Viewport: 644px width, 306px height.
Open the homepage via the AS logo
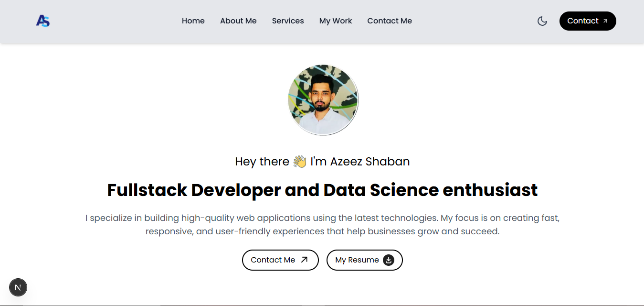(x=42, y=21)
